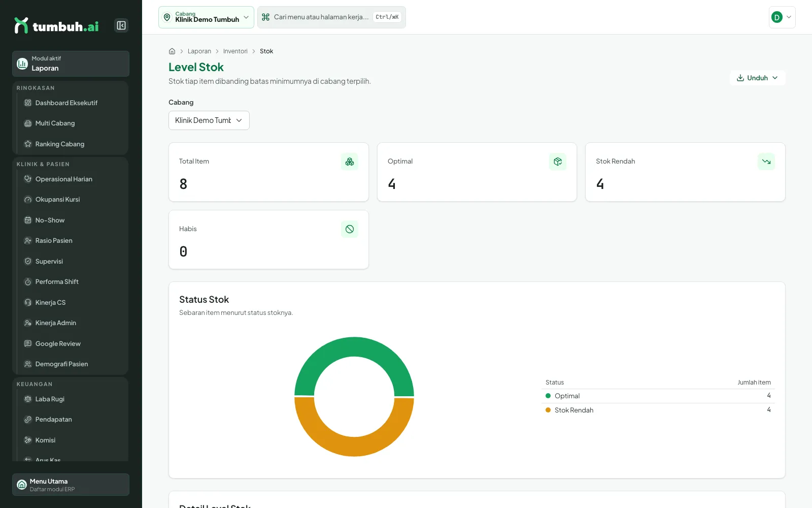This screenshot has width=812, height=508.
Task: Click the Habis ban icon
Action: click(x=350, y=229)
